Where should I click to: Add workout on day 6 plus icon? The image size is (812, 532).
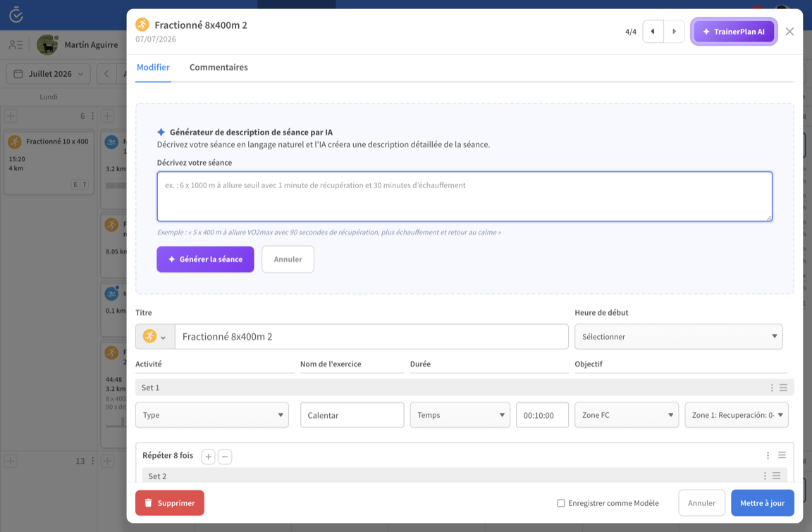11,116
